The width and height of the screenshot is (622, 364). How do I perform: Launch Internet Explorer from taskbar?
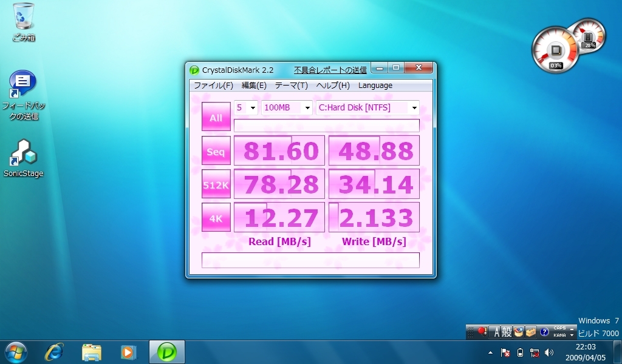53,352
